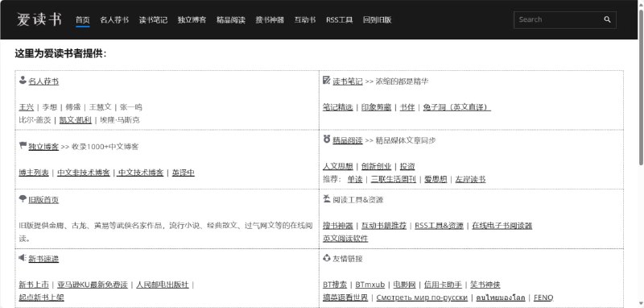Open the 三联生活周刊 link

point(394,179)
